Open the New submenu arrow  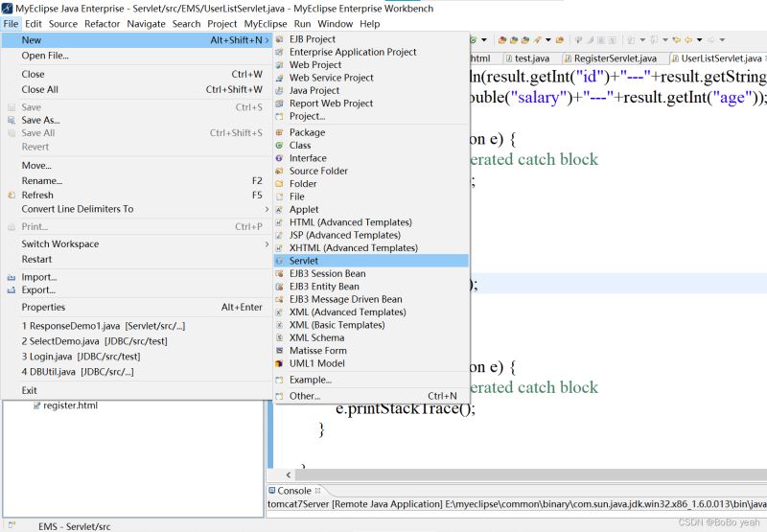coord(267,40)
